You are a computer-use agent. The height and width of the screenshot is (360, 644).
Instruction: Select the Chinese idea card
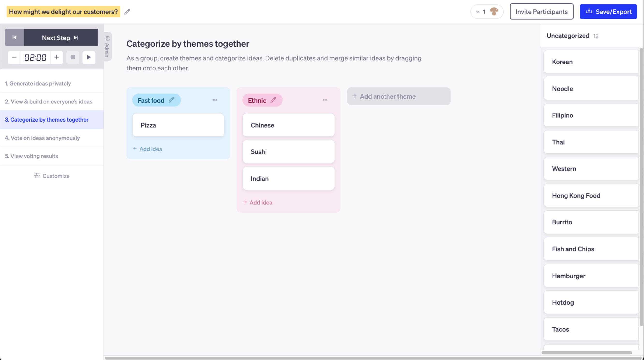(288, 125)
